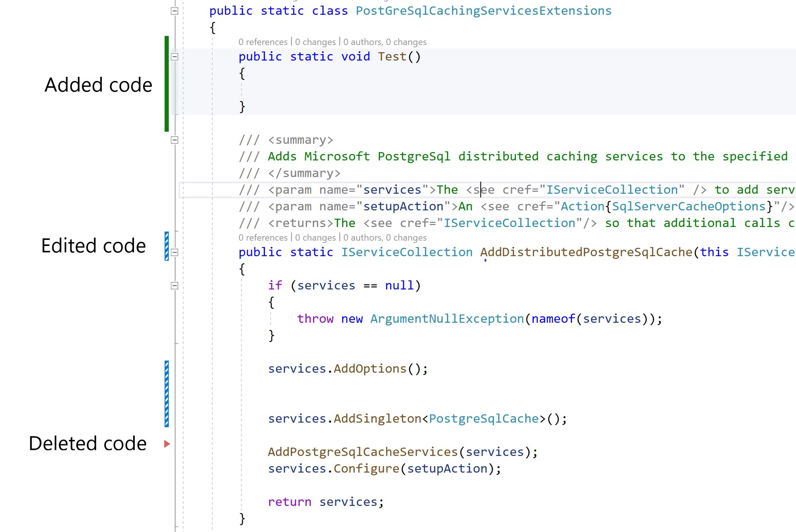Open '0 authors, 0 changes' above AddDistributedPostgreSqlCache
This screenshot has width=796, height=532.
[x=385, y=238]
